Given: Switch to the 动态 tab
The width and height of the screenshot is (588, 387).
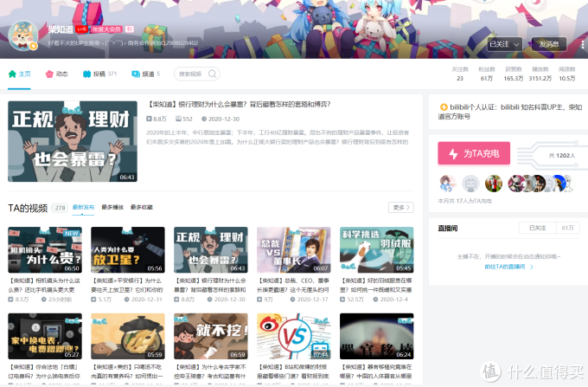Looking at the screenshot, I should (x=56, y=74).
